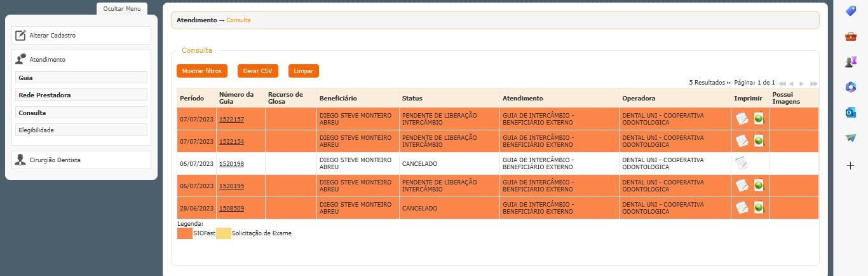Screen dimensions: 868x276
Task: Open guia number 1520198 link
Action: point(231,164)
